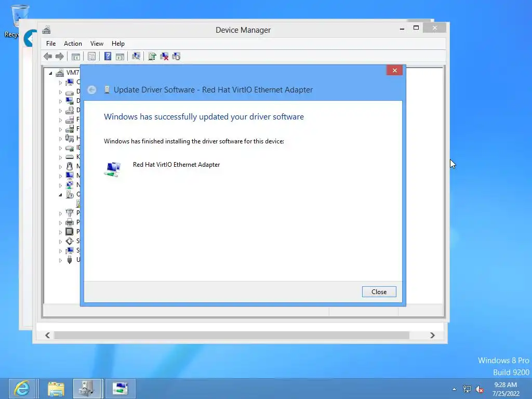Click the Forward arrow in Device Manager toolbar
This screenshot has height=399, width=532.
(x=59, y=56)
